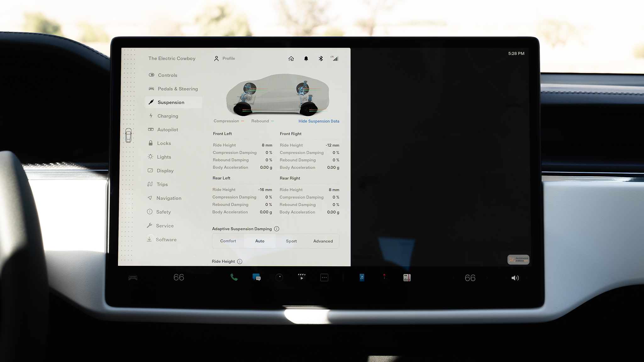Open the Charging menu

(168, 116)
